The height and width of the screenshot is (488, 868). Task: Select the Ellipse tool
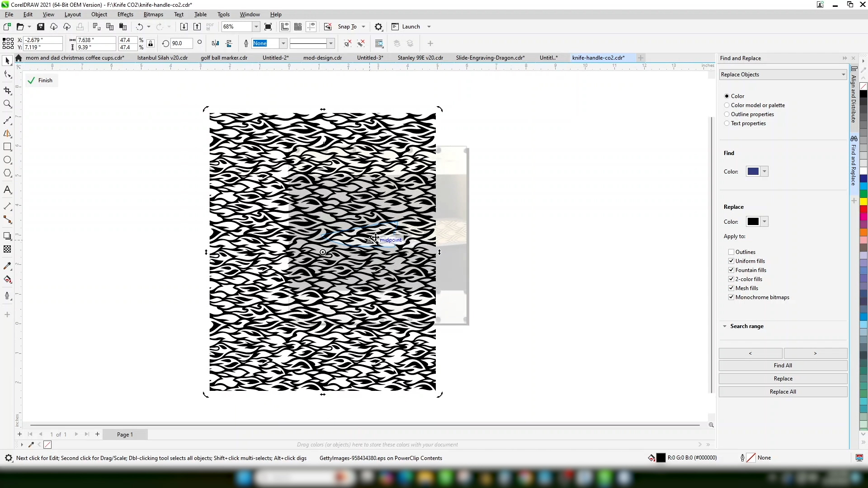coord(7,160)
